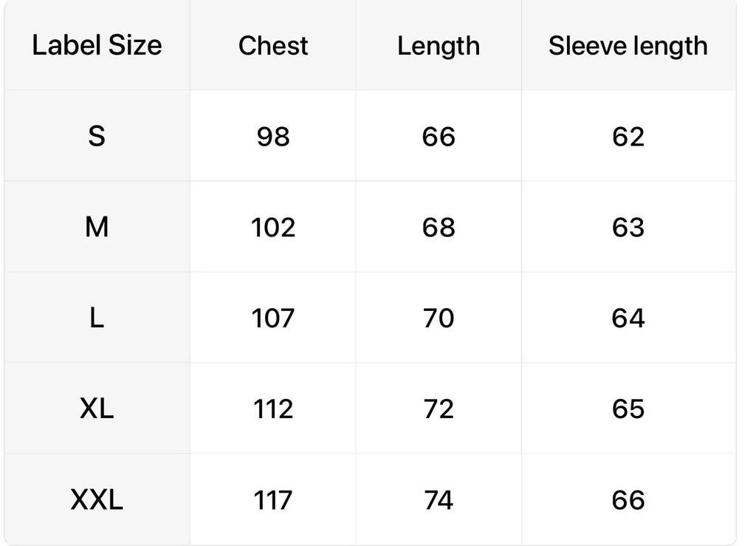Screen dimensions: 756x546
Task: Click the Label Size column header
Action: (97, 45)
